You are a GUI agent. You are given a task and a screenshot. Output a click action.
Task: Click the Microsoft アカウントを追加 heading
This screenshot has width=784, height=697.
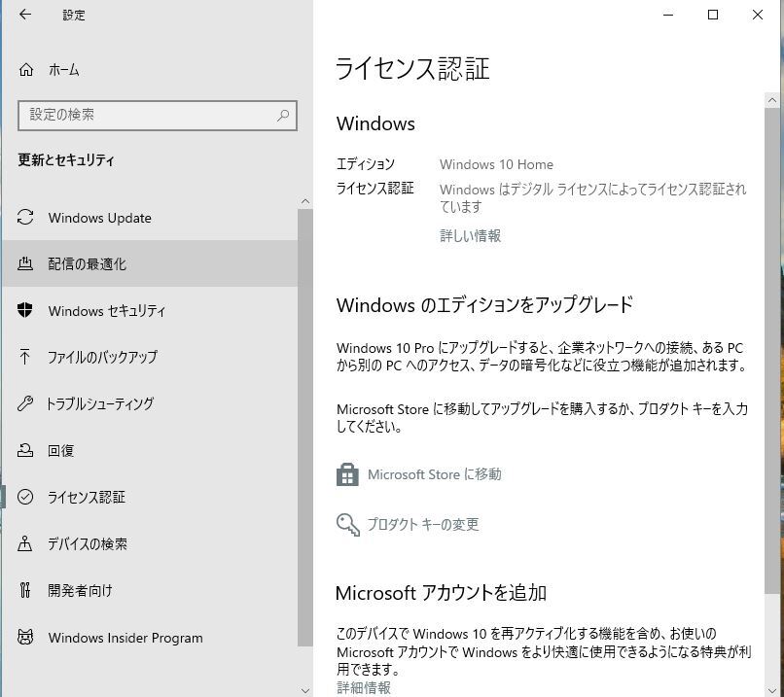[x=441, y=593]
